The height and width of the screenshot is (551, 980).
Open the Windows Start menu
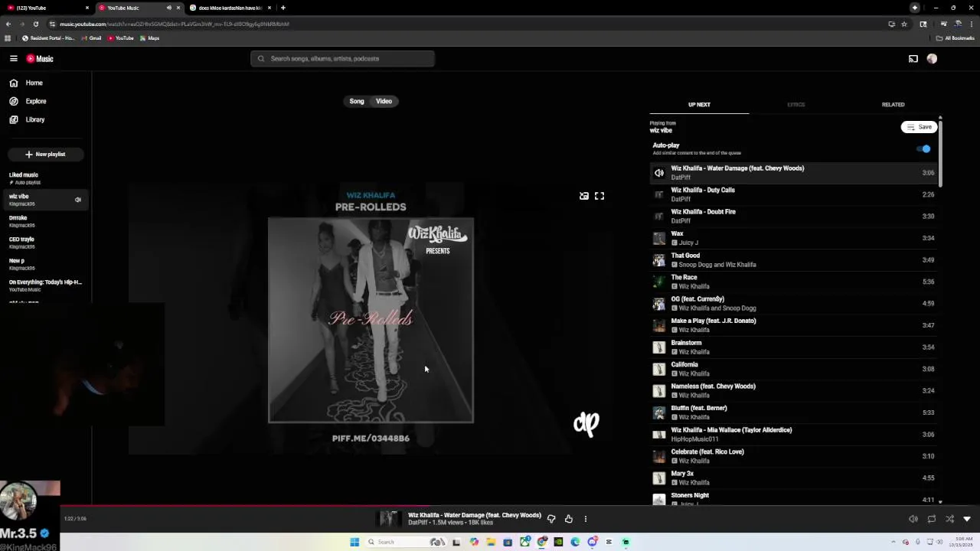[x=354, y=542]
